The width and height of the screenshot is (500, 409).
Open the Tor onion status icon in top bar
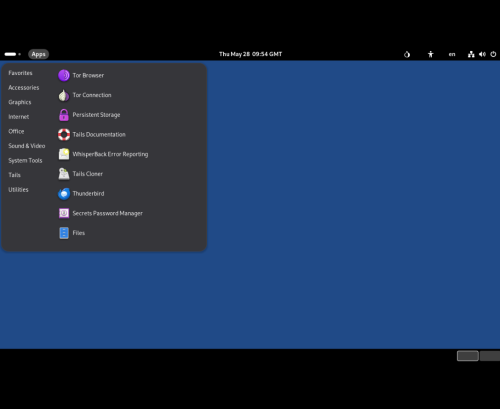coord(407,54)
